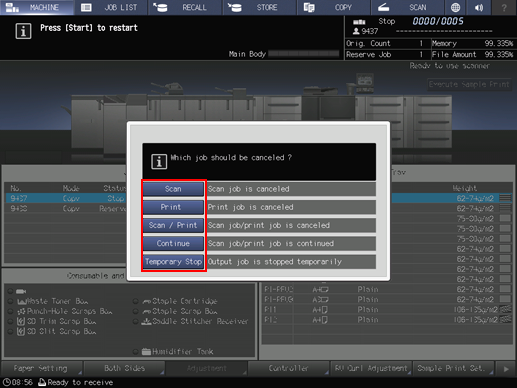
Task: Open the STORE tab
Action: tap(260, 7)
